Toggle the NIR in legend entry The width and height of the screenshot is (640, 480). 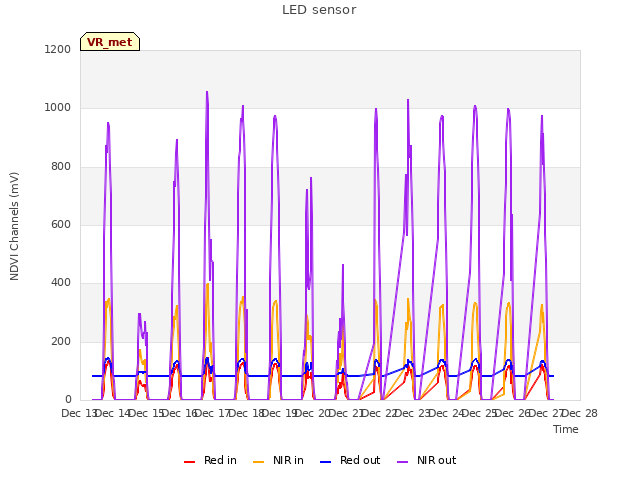(278, 460)
